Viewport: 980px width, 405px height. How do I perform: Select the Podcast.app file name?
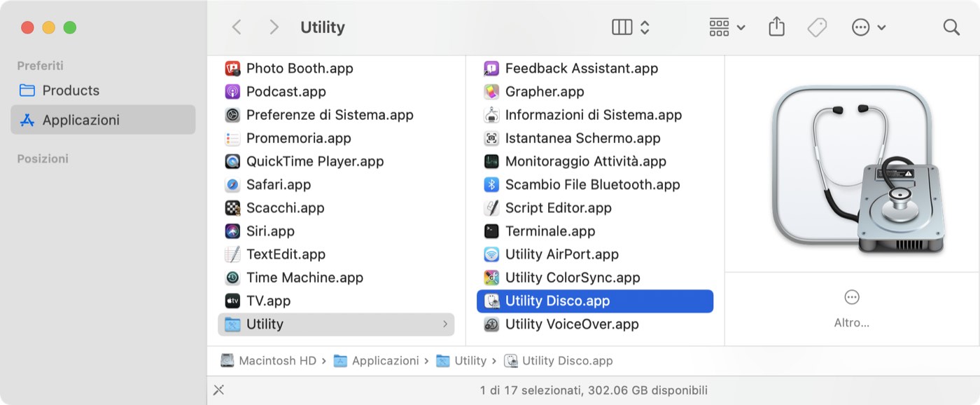286,92
